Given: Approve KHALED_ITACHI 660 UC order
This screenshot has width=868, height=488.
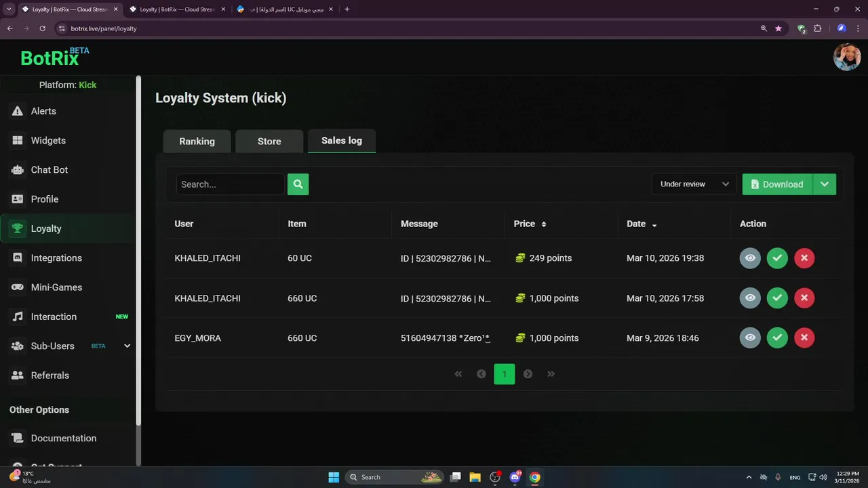Looking at the screenshot, I should [777, 298].
